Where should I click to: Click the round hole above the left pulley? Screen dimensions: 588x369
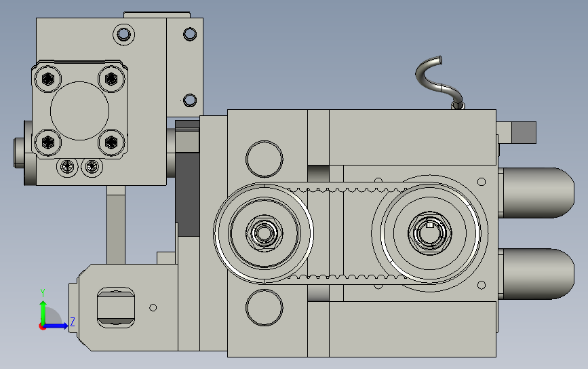pos(264,159)
